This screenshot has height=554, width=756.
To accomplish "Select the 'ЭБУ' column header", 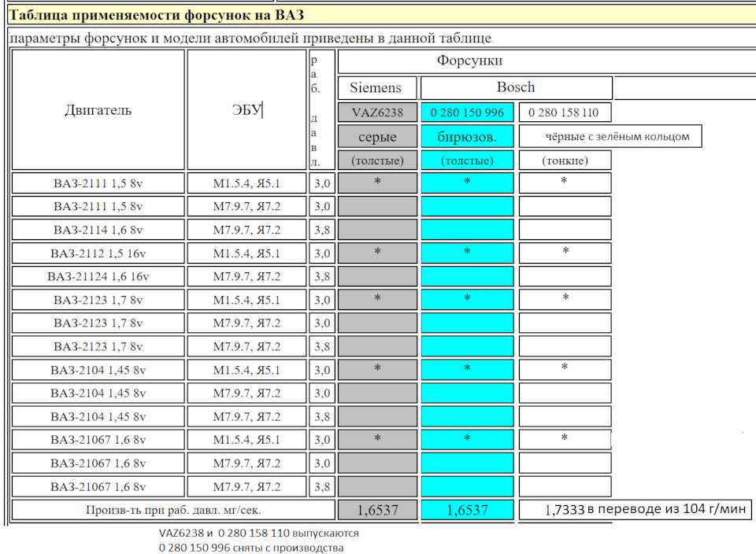I will click(246, 110).
